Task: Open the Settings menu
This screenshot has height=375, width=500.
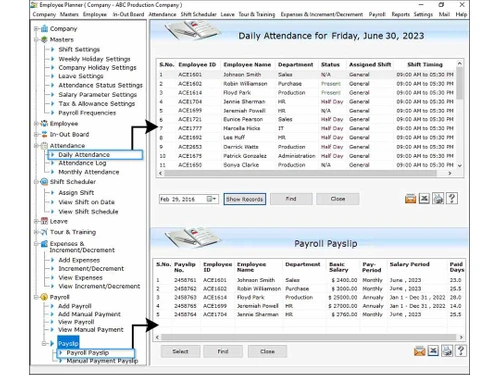Action: tap(423, 14)
